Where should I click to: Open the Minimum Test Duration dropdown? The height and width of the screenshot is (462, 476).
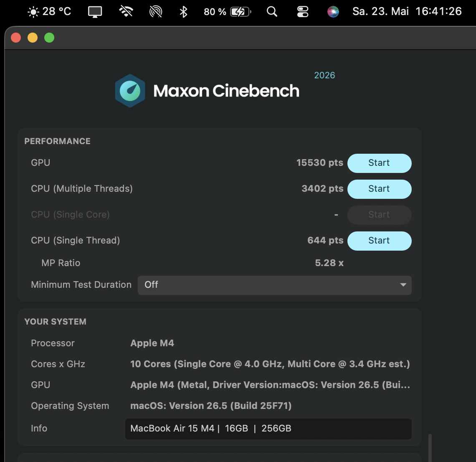tap(274, 285)
